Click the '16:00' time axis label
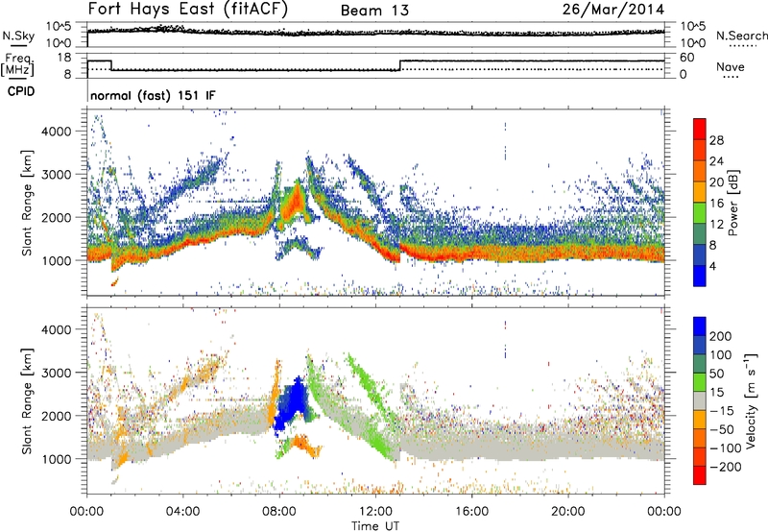Viewport: 768px width, 532px height. (471, 512)
